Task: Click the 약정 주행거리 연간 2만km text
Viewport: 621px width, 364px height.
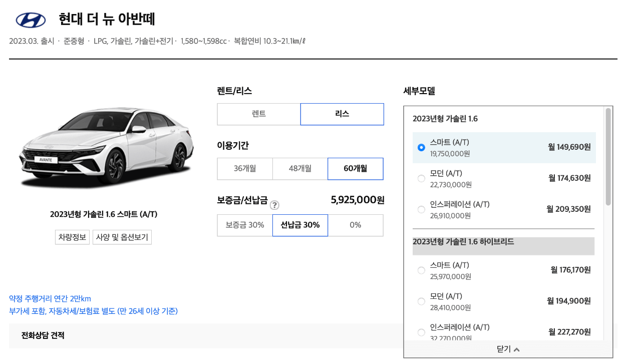Action: tap(50, 299)
